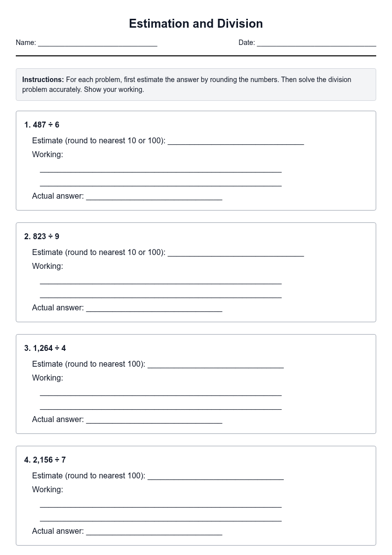Click the problem heading 3. 1,264 ÷ 4

45,348
